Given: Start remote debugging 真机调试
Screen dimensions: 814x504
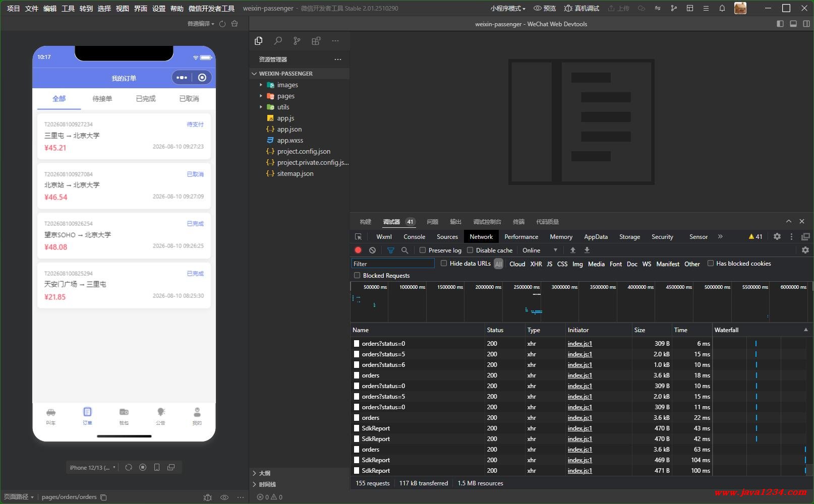Looking at the screenshot, I should coord(582,8).
